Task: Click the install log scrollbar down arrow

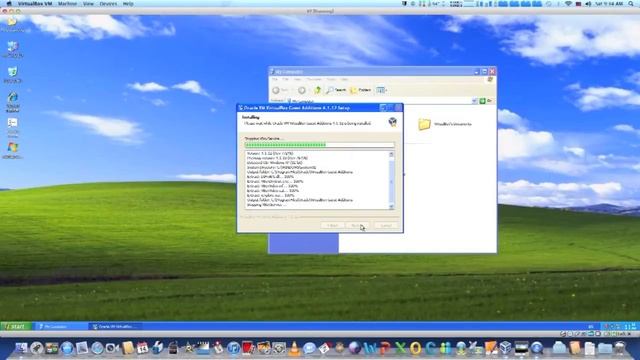Action: (391, 207)
